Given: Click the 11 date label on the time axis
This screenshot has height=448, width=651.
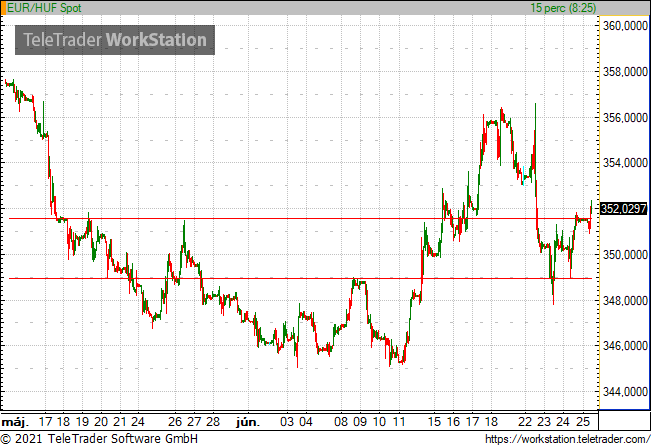Looking at the screenshot, I should pyautogui.click(x=399, y=422).
